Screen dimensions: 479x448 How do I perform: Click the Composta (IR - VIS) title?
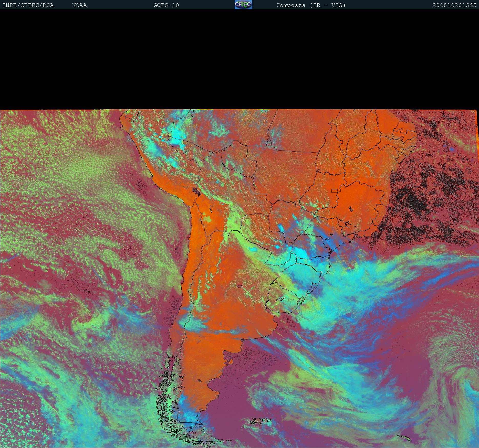311,5
